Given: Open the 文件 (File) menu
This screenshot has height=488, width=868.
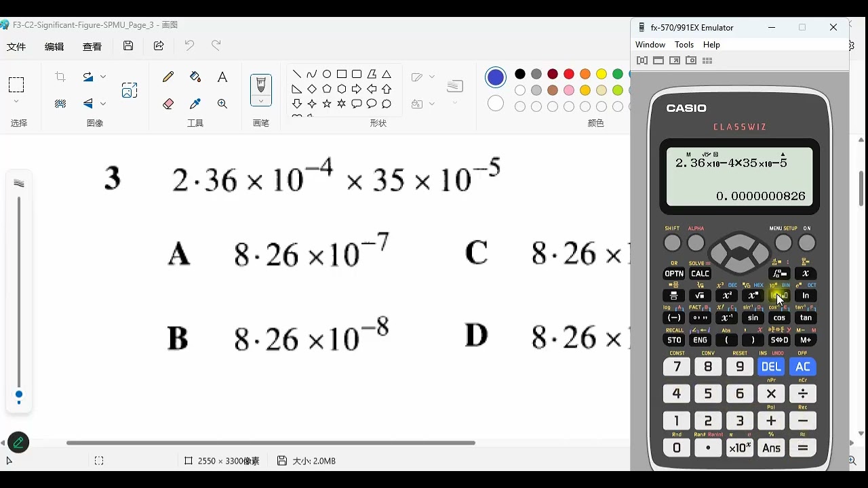Looking at the screenshot, I should (16, 47).
